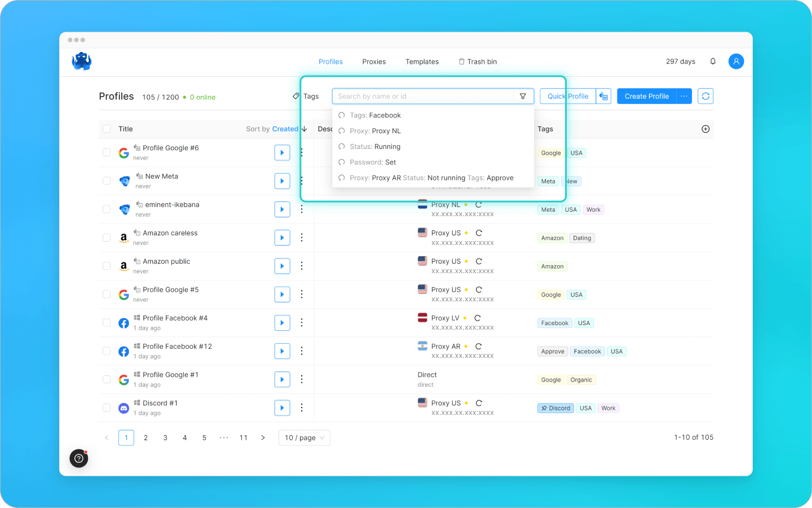Go to next page arrow
This screenshot has height=508, width=812.
[x=263, y=438]
